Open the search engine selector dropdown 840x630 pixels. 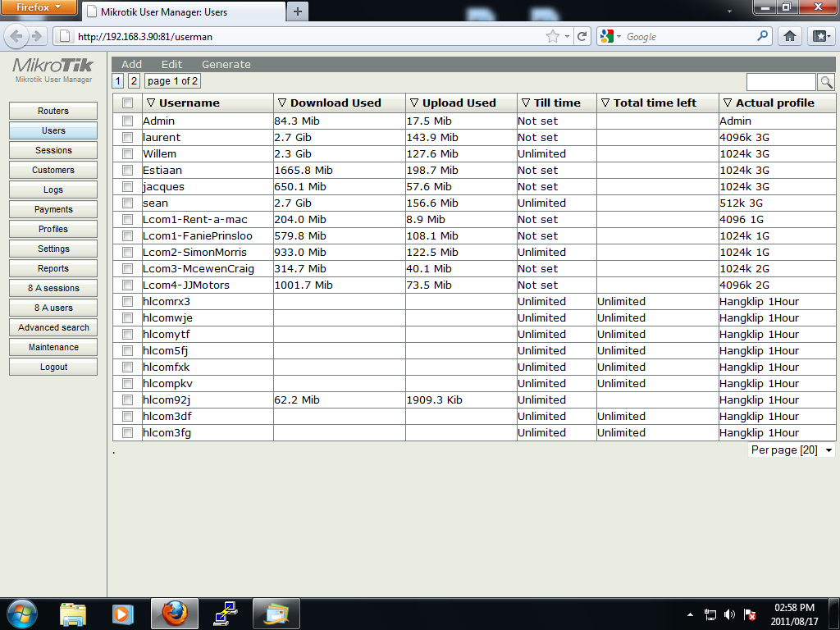[610, 36]
